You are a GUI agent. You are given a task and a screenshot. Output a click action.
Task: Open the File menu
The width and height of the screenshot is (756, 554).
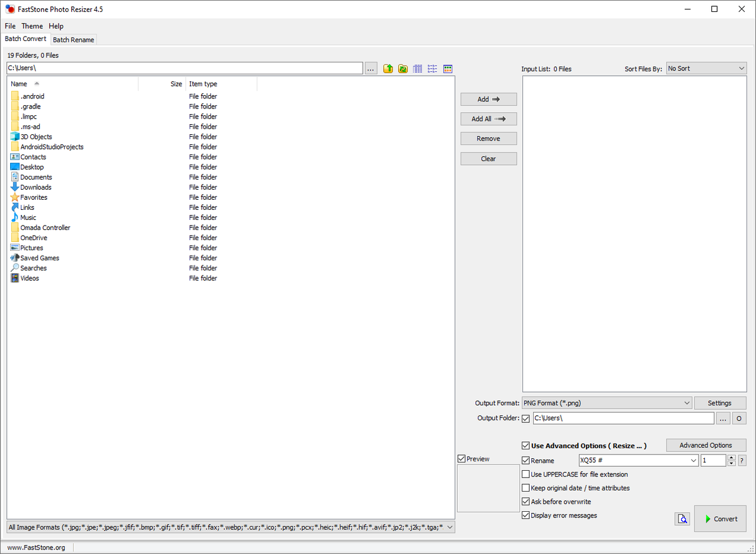(10, 26)
